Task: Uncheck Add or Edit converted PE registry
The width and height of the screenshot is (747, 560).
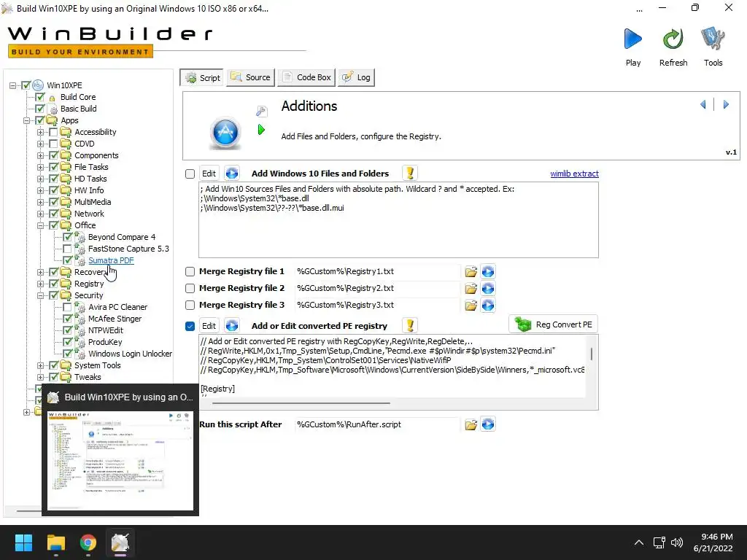Action: click(x=190, y=326)
